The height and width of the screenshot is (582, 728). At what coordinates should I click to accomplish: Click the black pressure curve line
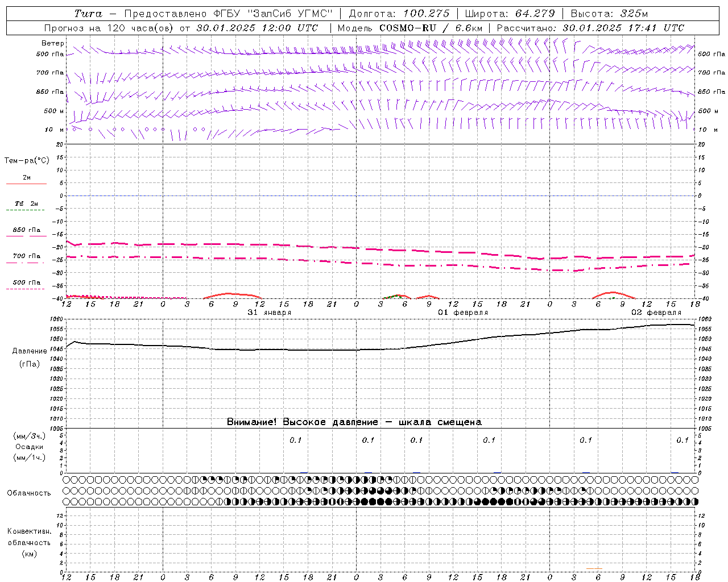(x=380, y=349)
